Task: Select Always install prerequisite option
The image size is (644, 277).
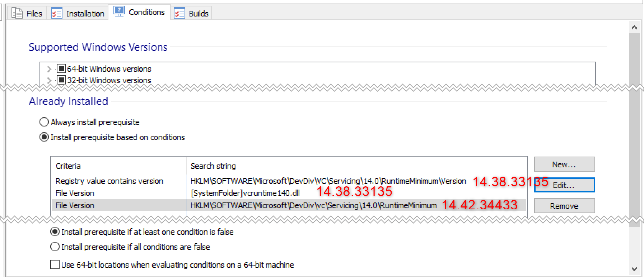Action: click(x=44, y=122)
